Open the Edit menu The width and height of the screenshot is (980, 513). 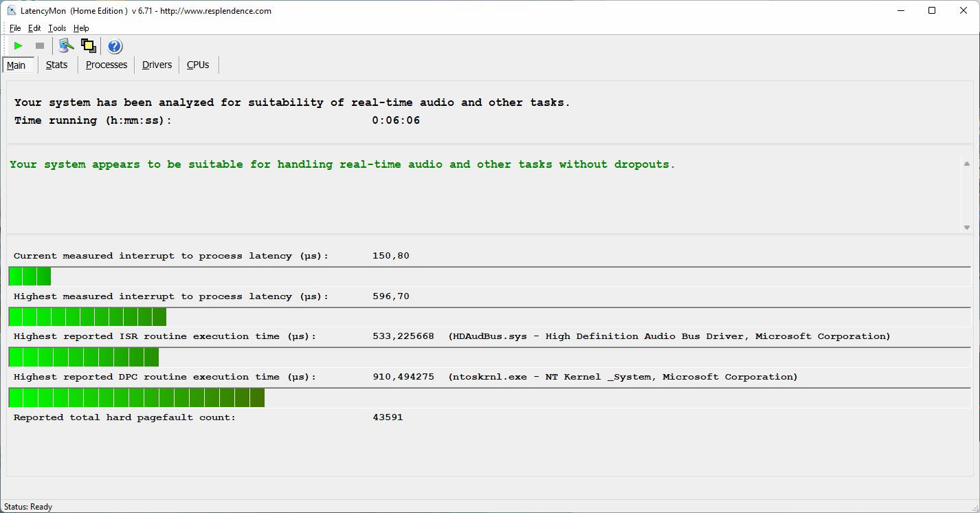[34, 28]
